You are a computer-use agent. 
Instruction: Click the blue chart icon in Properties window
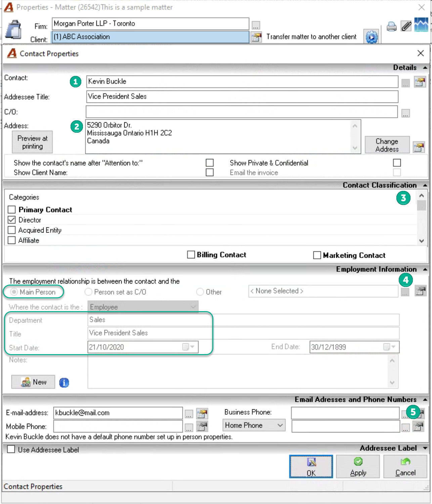[x=421, y=25]
